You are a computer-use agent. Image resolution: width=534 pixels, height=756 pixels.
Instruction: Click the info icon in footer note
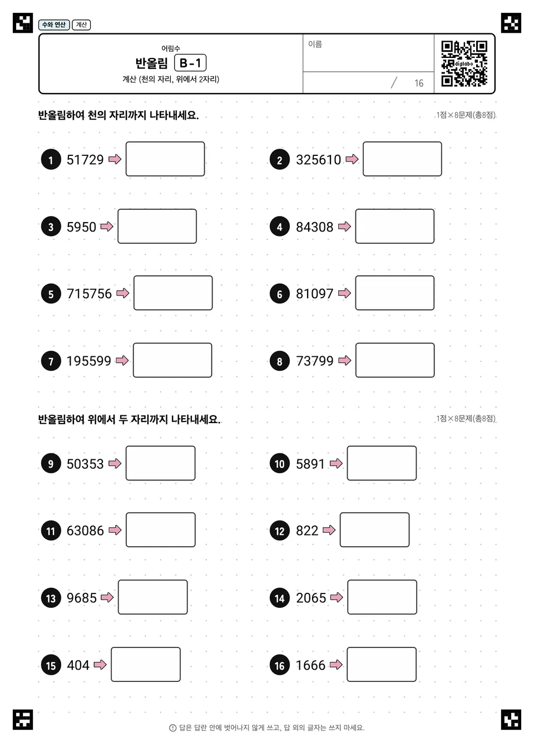pyautogui.click(x=172, y=728)
